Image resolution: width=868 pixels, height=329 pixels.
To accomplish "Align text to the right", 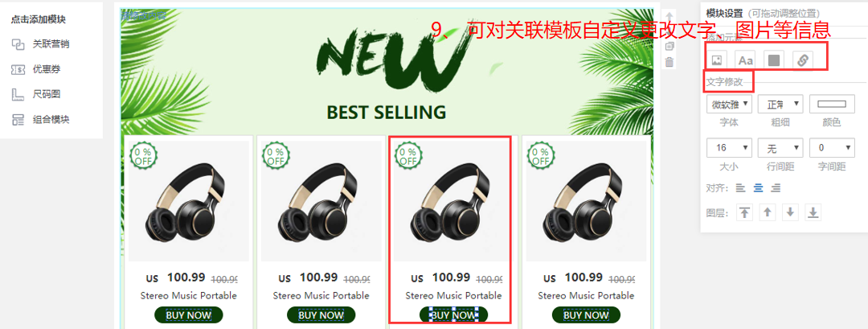I will (776, 188).
